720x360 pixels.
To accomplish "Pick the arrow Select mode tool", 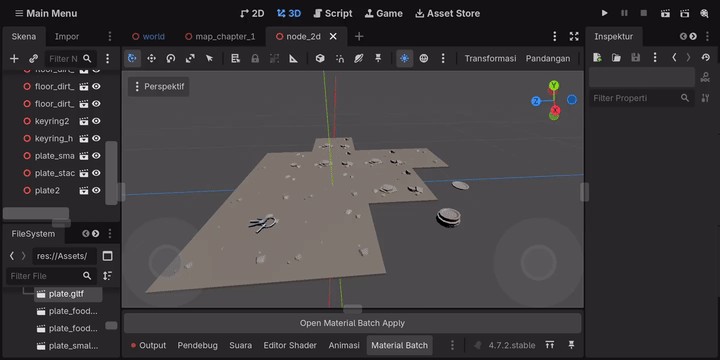I will 209,58.
